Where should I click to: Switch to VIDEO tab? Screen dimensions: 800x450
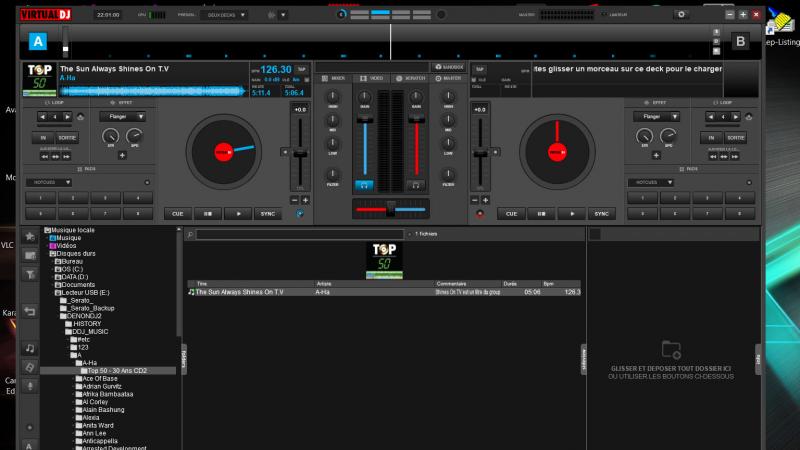[371, 79]
